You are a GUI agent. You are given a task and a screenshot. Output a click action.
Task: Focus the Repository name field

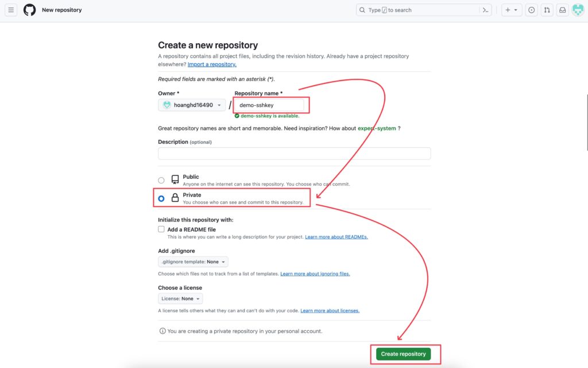(x=269, y=105)
